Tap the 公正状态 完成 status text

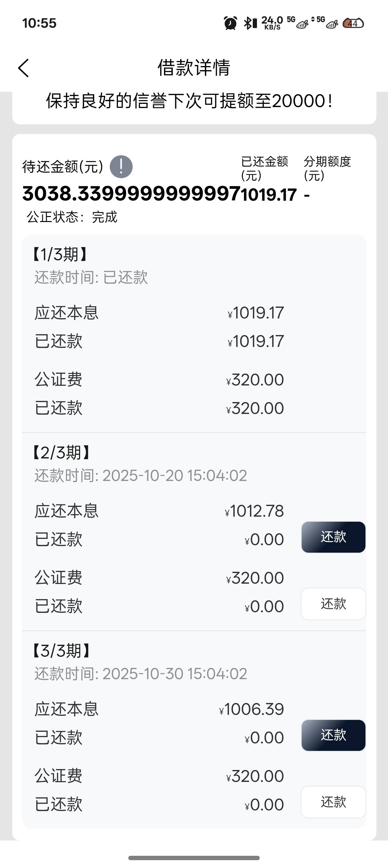click(x=72, y=217)
